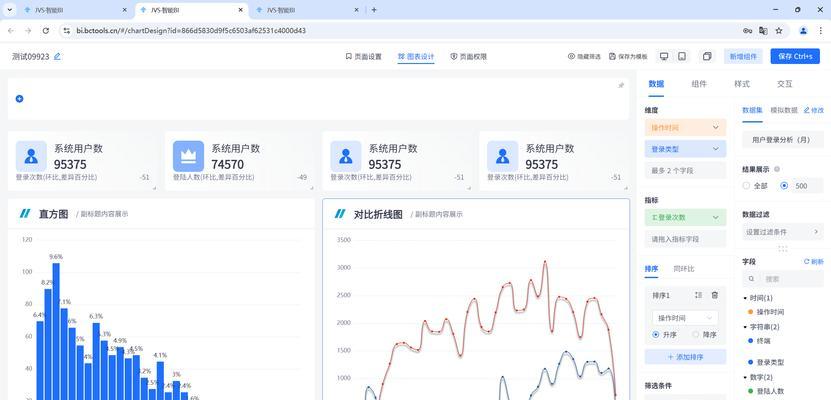831x400 pixels.
Task: Click the bookmark star icon
Action: click(779, 31)
